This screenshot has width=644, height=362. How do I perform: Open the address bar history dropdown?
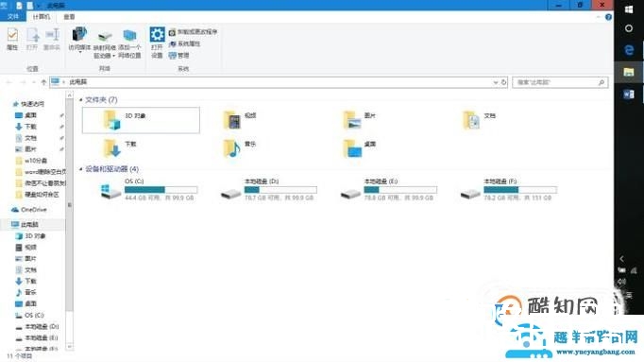point(496,82)
